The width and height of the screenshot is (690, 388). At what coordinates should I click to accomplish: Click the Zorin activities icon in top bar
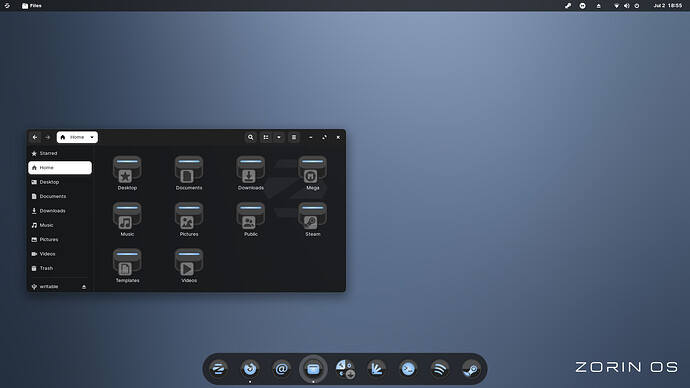pos(7,6)
